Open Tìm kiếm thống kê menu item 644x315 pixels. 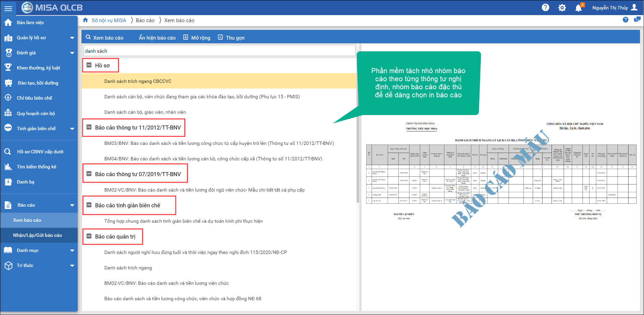click(x=37, y=167)
